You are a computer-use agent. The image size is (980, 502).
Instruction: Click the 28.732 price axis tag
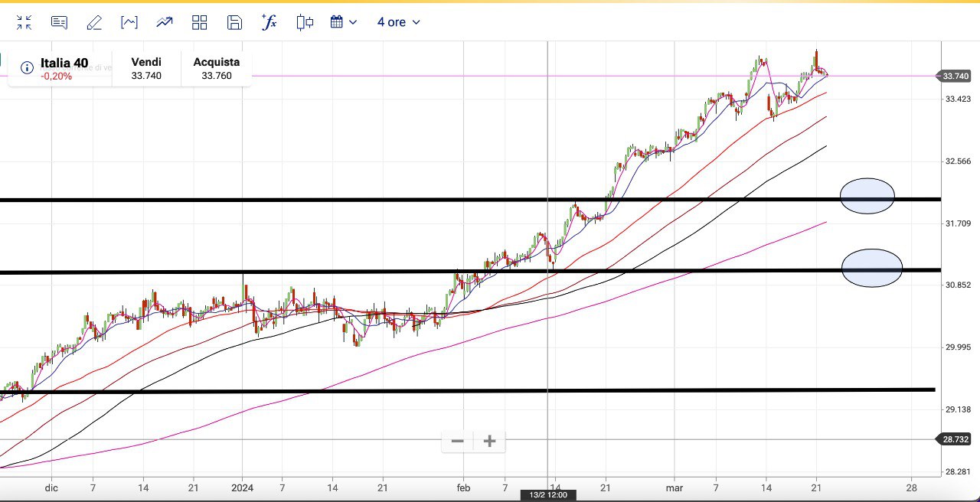[954, 439]
